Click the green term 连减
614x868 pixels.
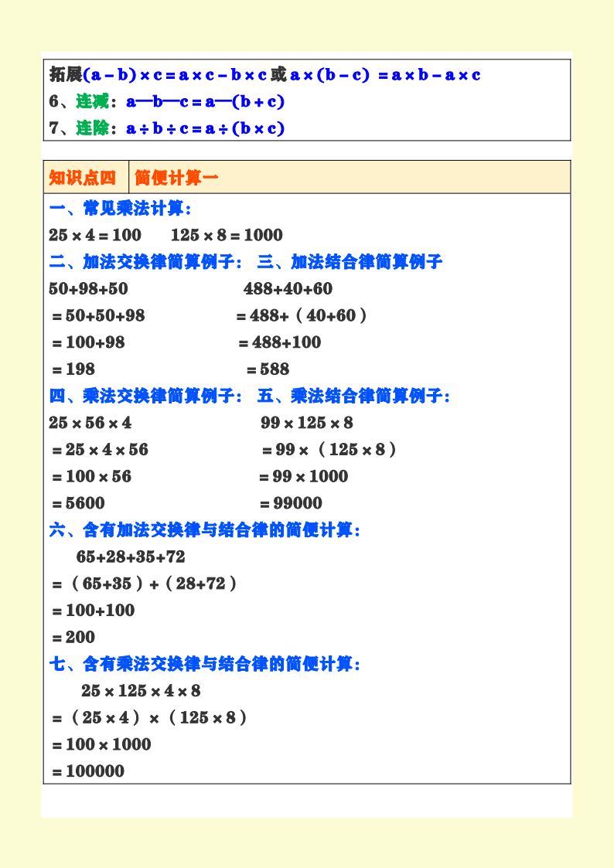[x=93, y=101]
